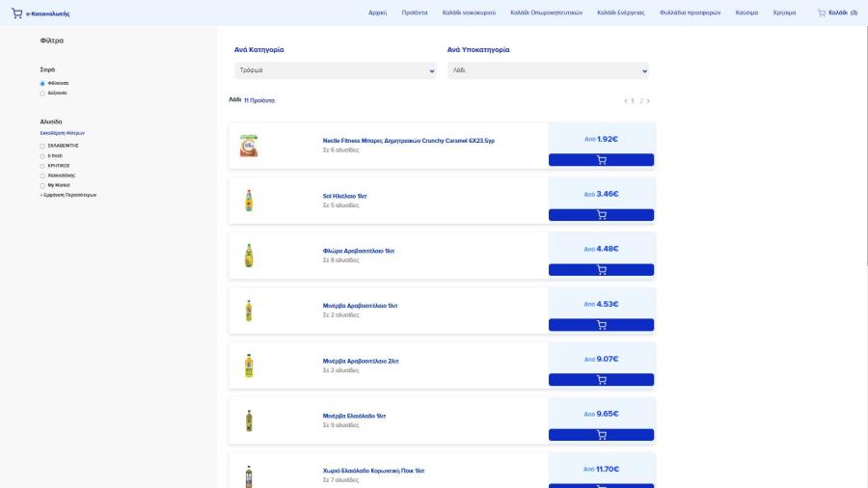
Task: Filter by Χαλκιαδάκης chain
Action: click(42, 176)
